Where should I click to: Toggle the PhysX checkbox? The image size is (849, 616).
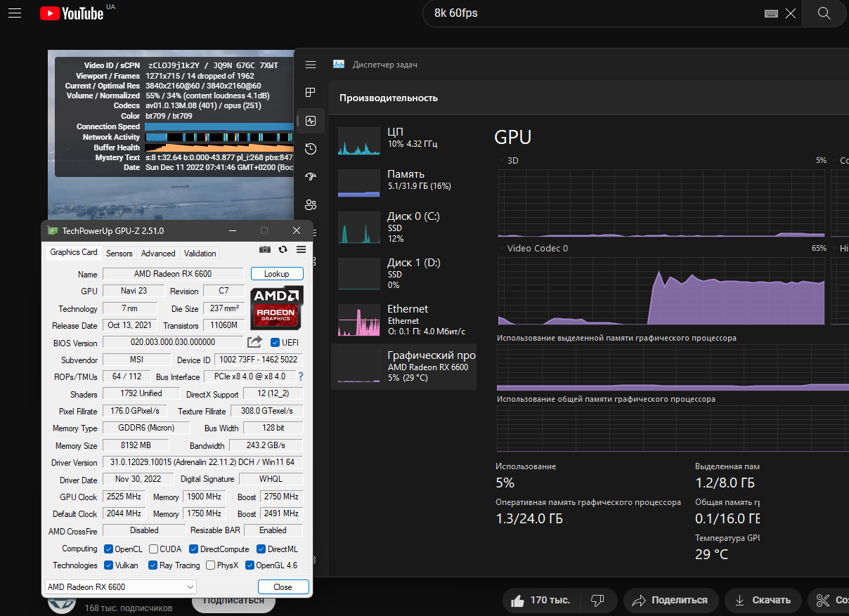tap(210, 565)
